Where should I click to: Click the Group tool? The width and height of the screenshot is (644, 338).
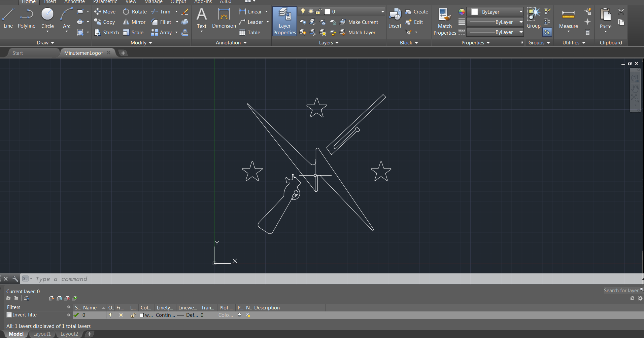point(534,18)
